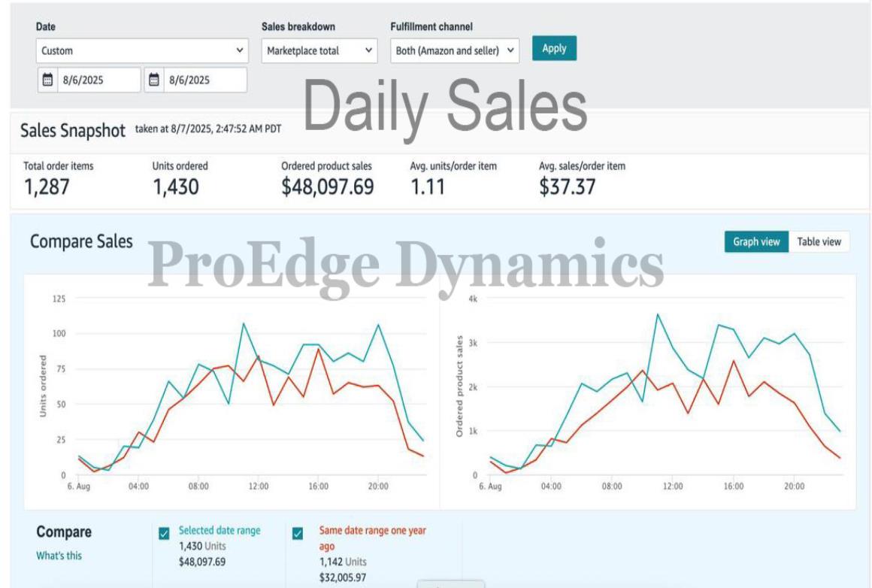The image size is (872, 588).
Task: Click the Avg. sales/order item value $37.37
Action: pyautogui.click(x=567, y=186)
